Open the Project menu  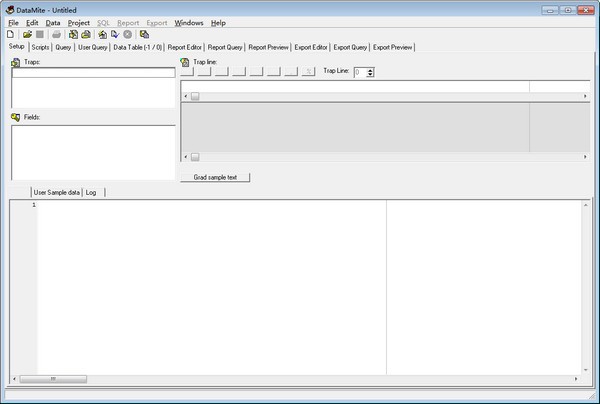tap(78, 22)
